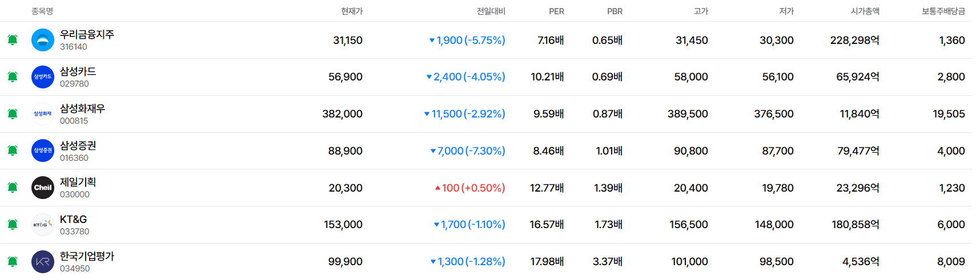This screenshot has width=980, height=280.
Task: Select current price 31,150
Action: click(348, 40)
